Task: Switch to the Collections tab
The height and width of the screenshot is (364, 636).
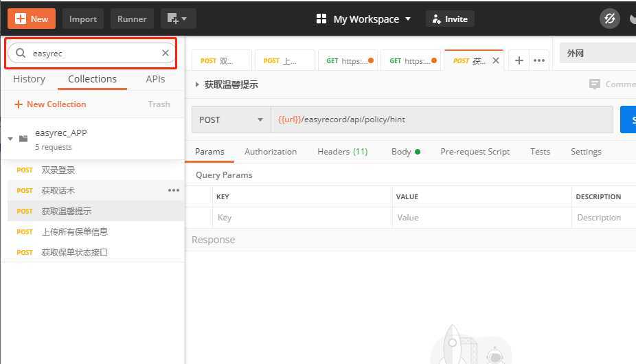Action: (92, 79)
